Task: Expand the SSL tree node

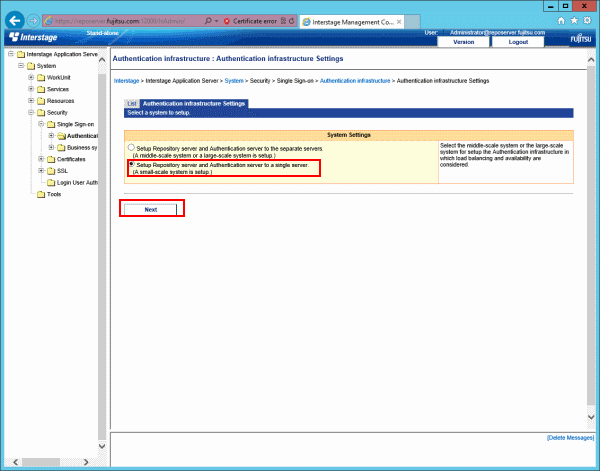Action: pyautogui.click(x=41, y=171)
